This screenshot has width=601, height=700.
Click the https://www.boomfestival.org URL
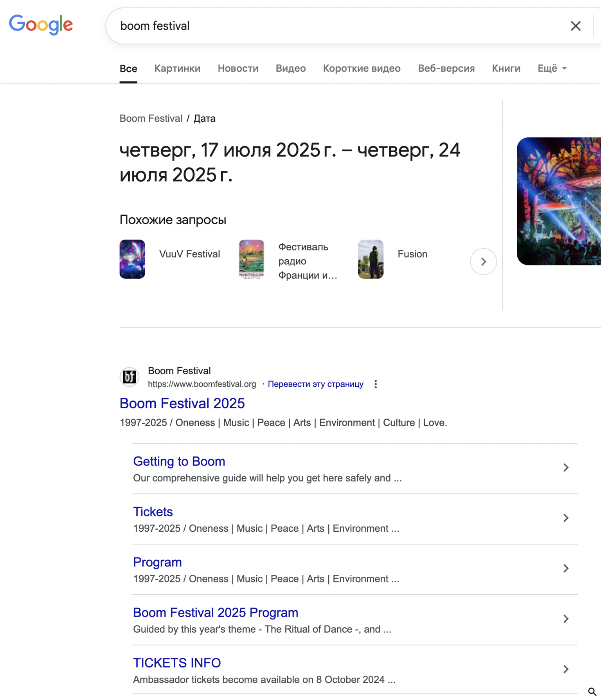[202, 384]
